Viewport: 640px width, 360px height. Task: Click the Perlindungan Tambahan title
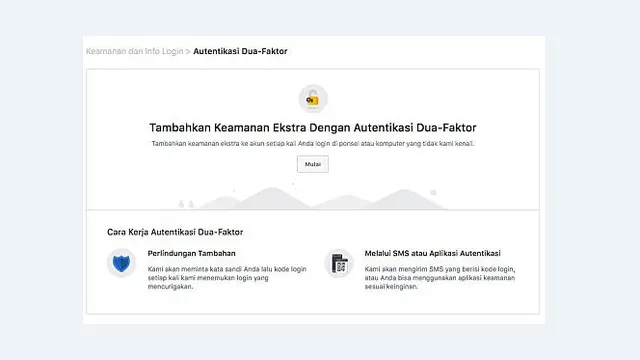tap(191, 253)
